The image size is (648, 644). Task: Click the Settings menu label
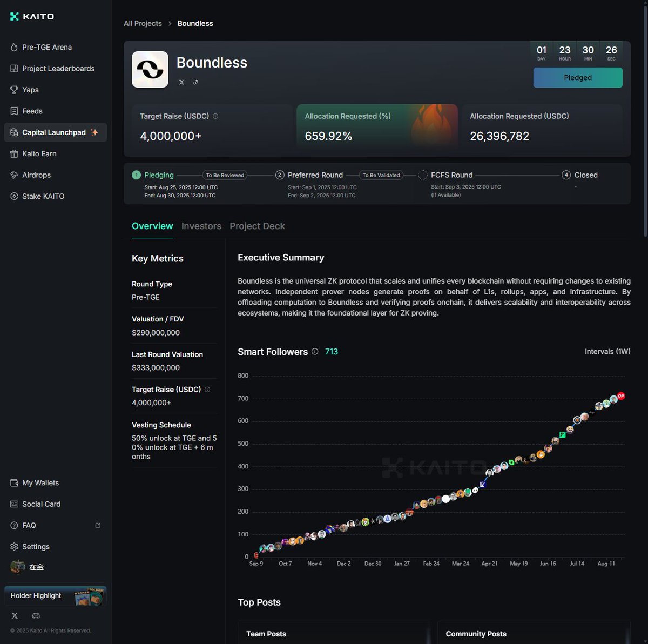(x=36, y=547)
